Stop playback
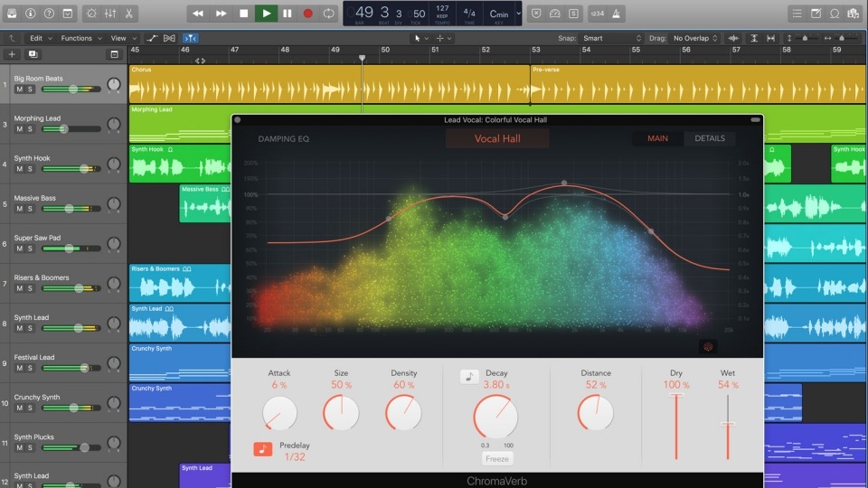868x488 pixels. pos(243,14)
